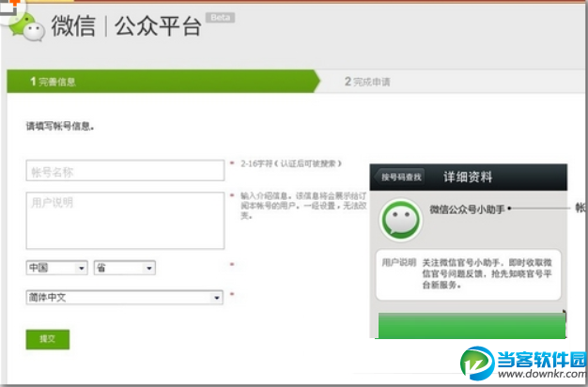The height and width of the screenshot is (387, 588).
Task: Click the 2-16字符 hint text
Action: 291,163
